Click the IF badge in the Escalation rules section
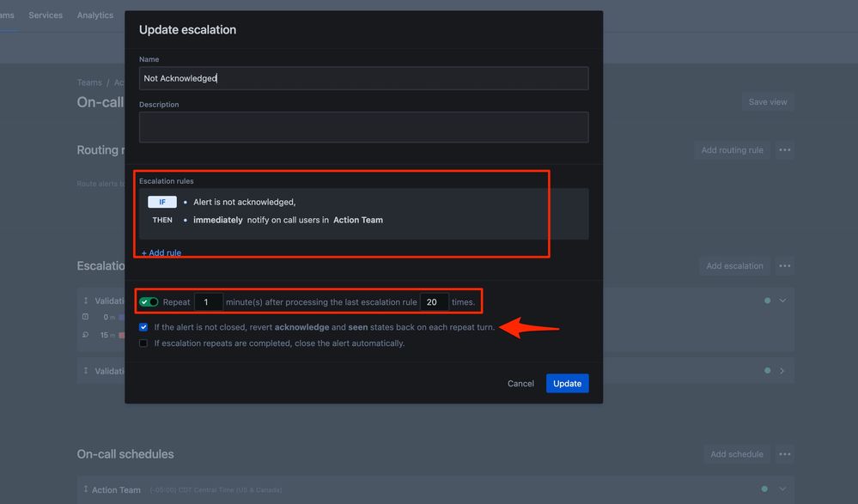The height and width of the screenshot is (504, 858). (162, 201)
